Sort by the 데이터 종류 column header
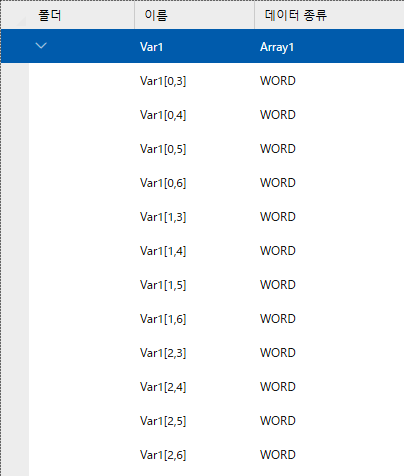 (296, 15)
